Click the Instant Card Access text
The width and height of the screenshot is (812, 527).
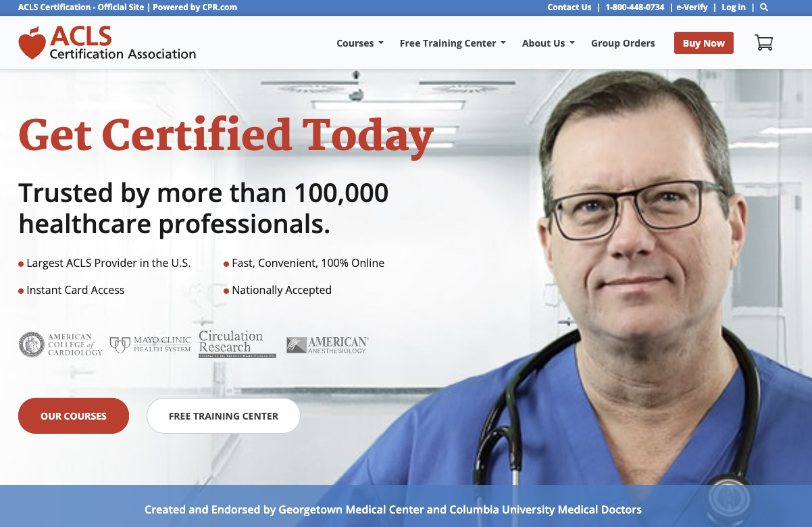tap(76, 290)
